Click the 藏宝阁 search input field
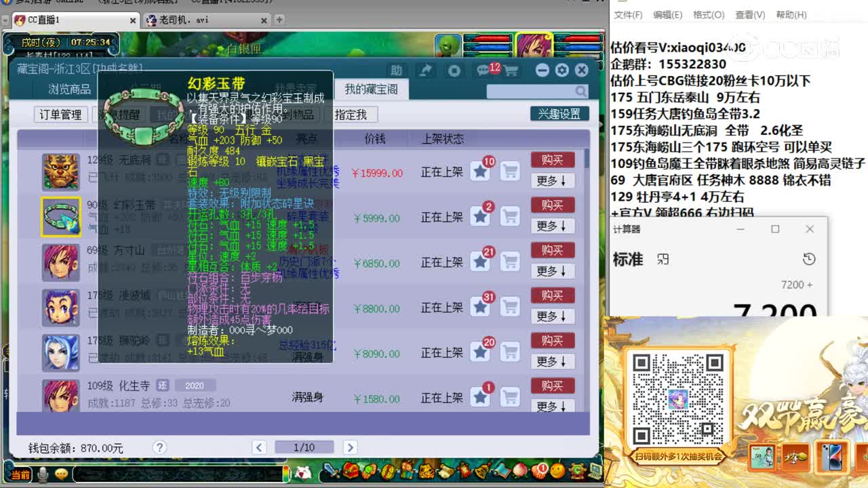 coord(530,91)
